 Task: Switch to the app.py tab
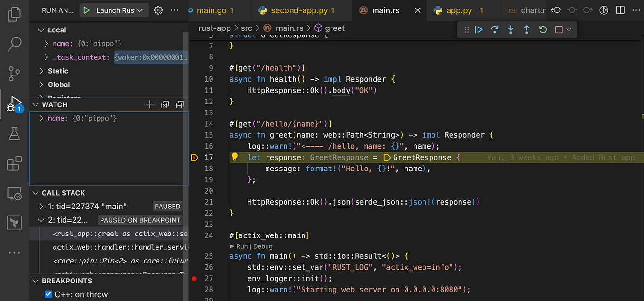click(459, 10)
